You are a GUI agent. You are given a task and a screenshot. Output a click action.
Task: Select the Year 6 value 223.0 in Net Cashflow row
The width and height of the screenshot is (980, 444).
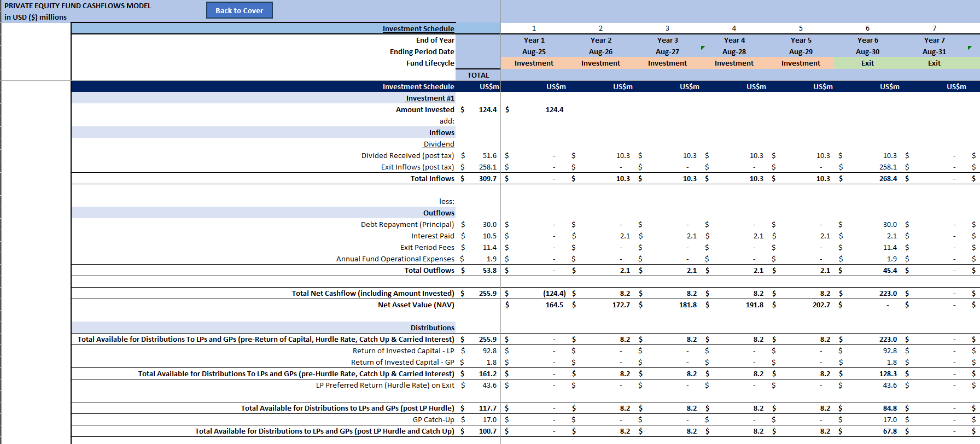[888, 293]
